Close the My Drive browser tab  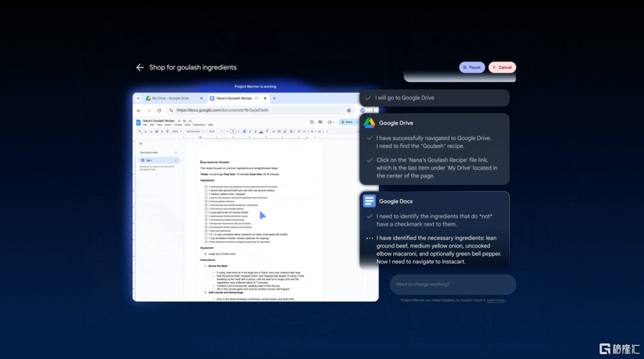click(201, 99)
